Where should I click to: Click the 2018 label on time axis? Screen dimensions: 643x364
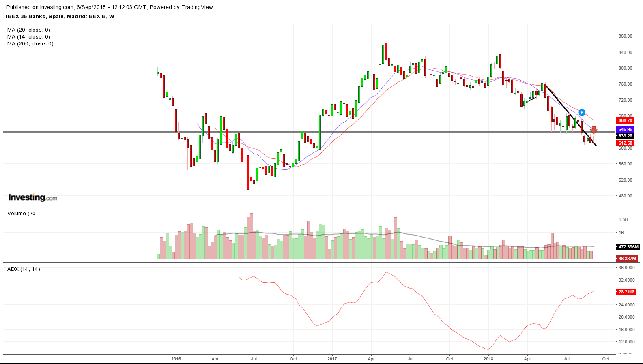tap(488, 359)
